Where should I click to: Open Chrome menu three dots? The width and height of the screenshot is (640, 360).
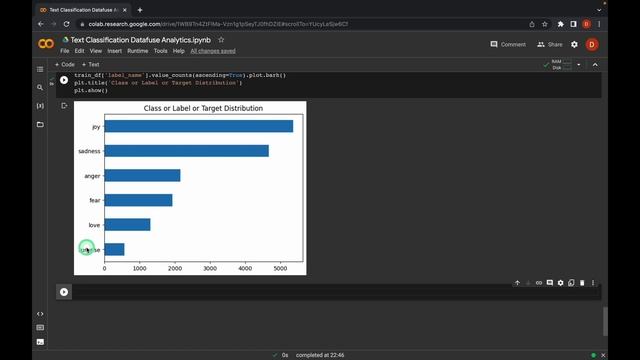pyautogui.click(x=599, y=24)
